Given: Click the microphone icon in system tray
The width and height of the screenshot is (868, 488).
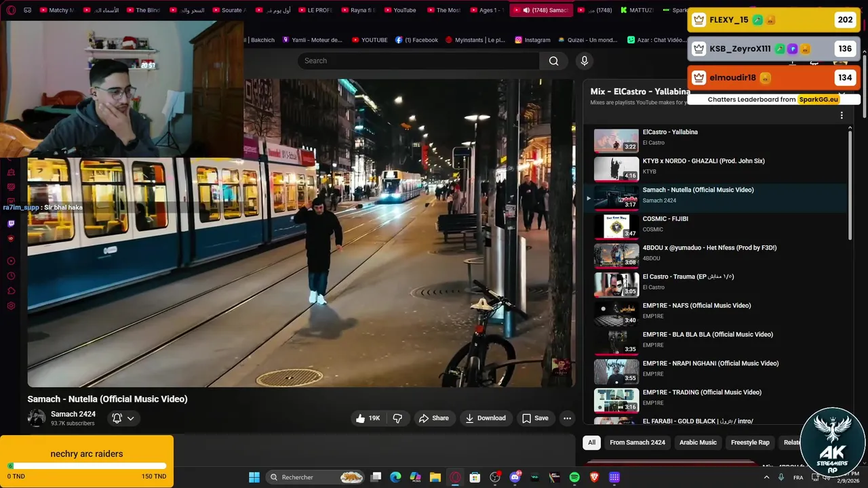Looking at the screenshot, I should [781, 477].
